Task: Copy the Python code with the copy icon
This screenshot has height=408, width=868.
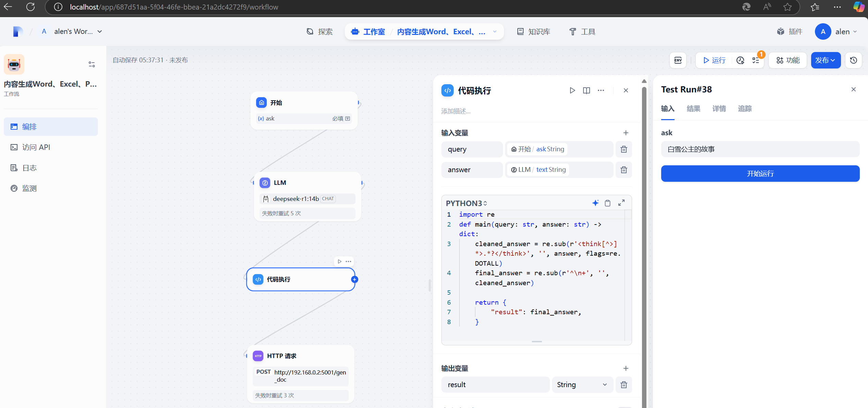Action: click(x=608, y=203)
